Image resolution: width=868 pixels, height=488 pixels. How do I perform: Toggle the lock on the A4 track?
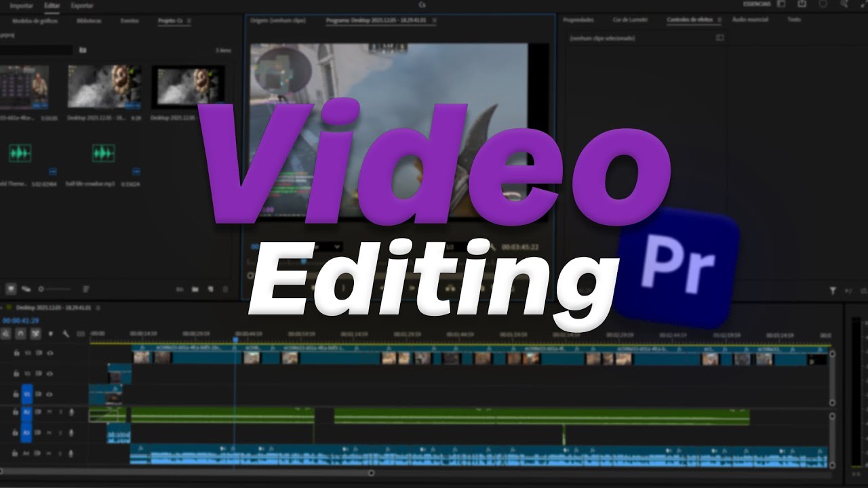16,453
